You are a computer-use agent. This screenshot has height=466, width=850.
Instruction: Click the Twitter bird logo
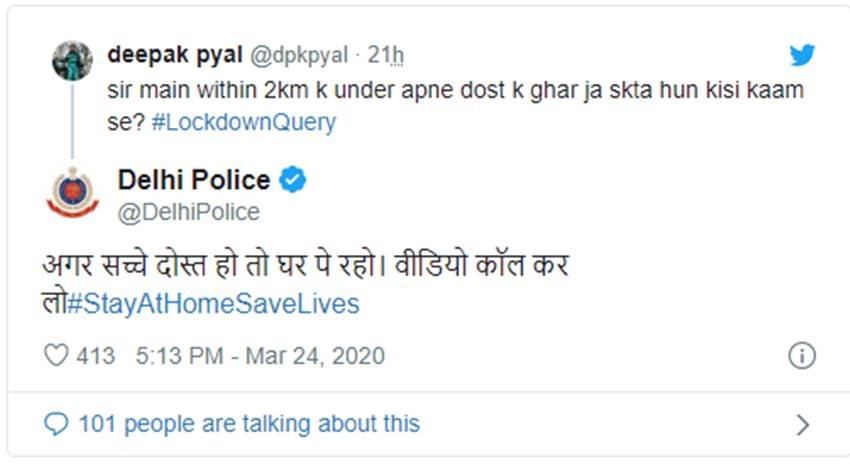pos(801,55)
